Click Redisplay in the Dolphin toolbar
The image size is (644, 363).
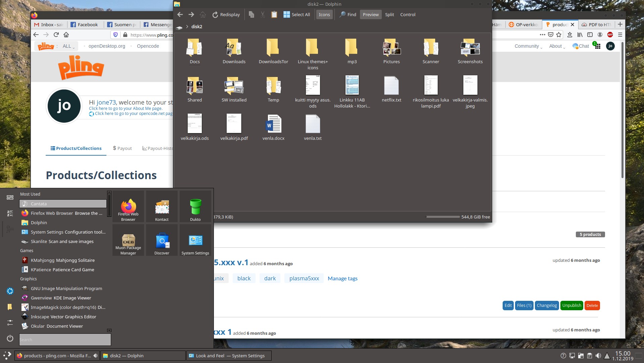pyautogui.click(x=226, y=14)
